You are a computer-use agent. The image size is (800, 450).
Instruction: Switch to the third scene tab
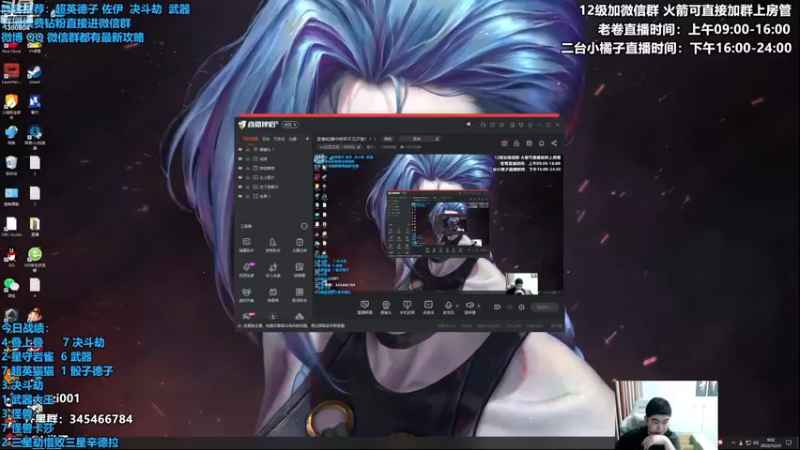point(279,139)
